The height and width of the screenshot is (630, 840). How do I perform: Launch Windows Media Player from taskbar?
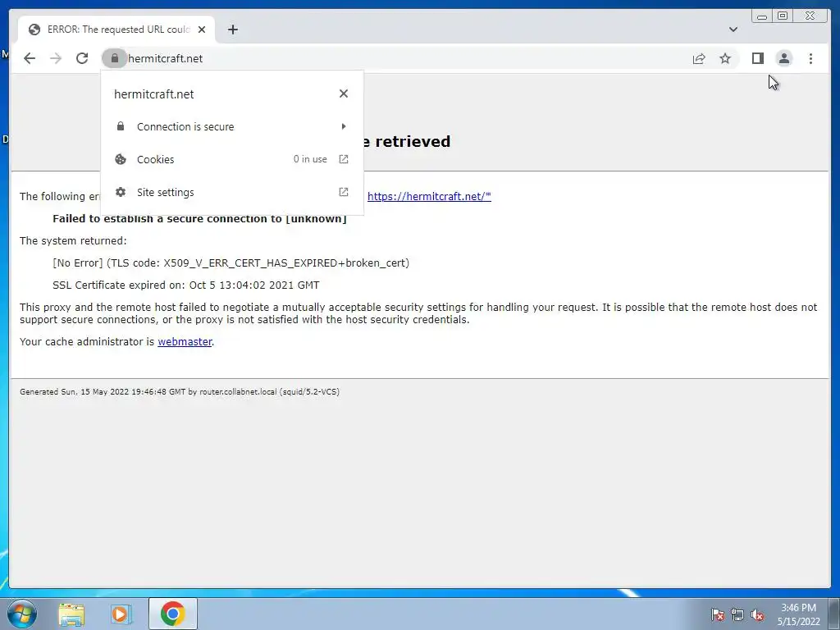tap(121, 614)
